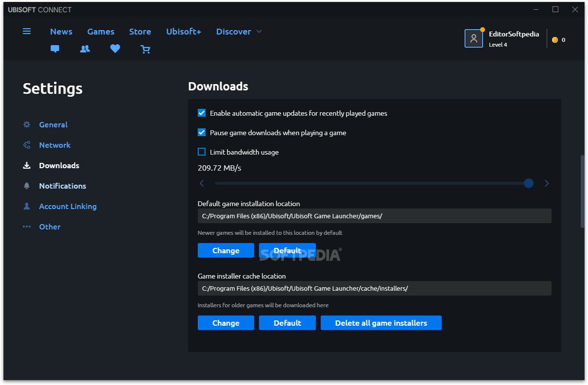Click the General gear icon
Screen dimensions: 588x385
[27, 124]
